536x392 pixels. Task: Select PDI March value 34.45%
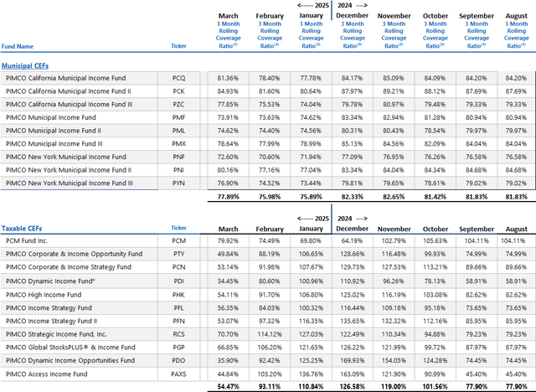click(228, 281)
